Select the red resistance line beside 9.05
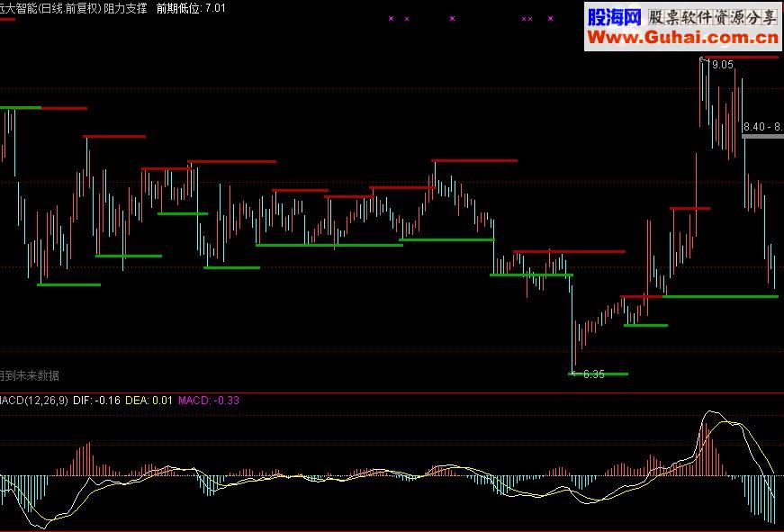Image resolution: width=784 pixels, height=532 pixels. (x=742, y=57)
